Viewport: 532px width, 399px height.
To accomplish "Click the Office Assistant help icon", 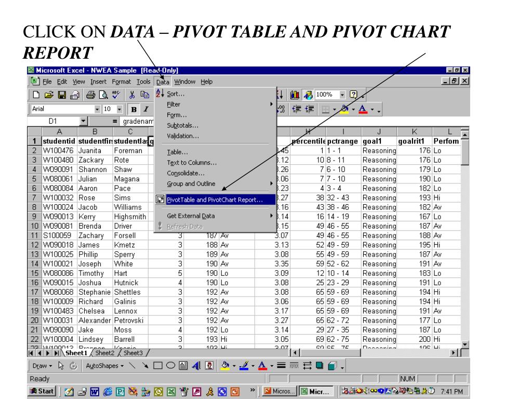I will (x=353, y=95).
